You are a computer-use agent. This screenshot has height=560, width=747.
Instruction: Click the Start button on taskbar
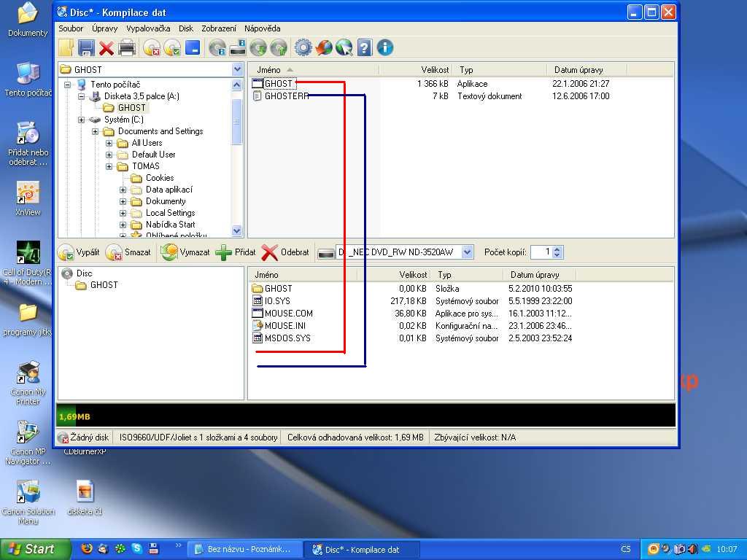pos(34,549)
